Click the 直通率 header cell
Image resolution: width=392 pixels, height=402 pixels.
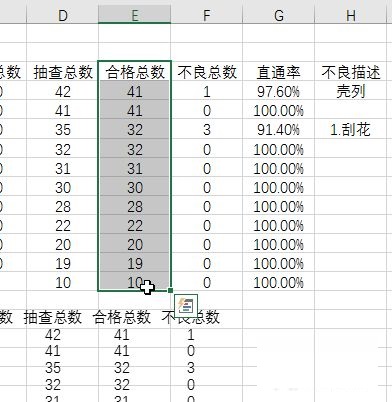click(279, 72)
